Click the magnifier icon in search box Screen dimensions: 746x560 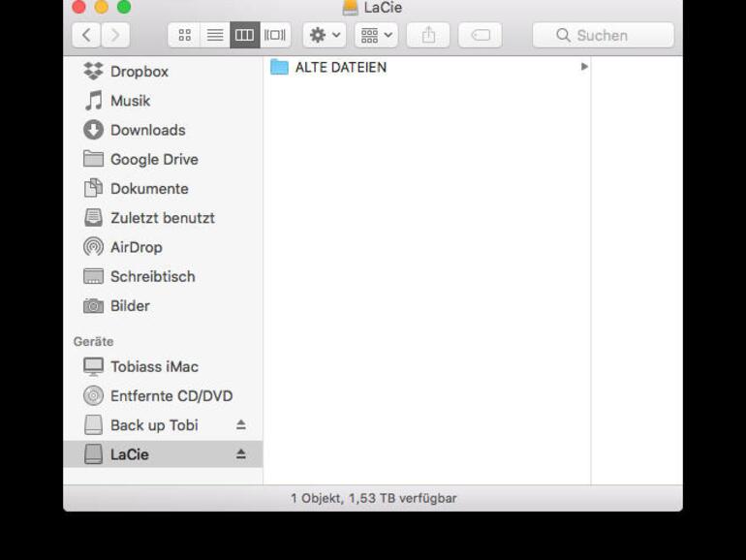tap(563, 35)
